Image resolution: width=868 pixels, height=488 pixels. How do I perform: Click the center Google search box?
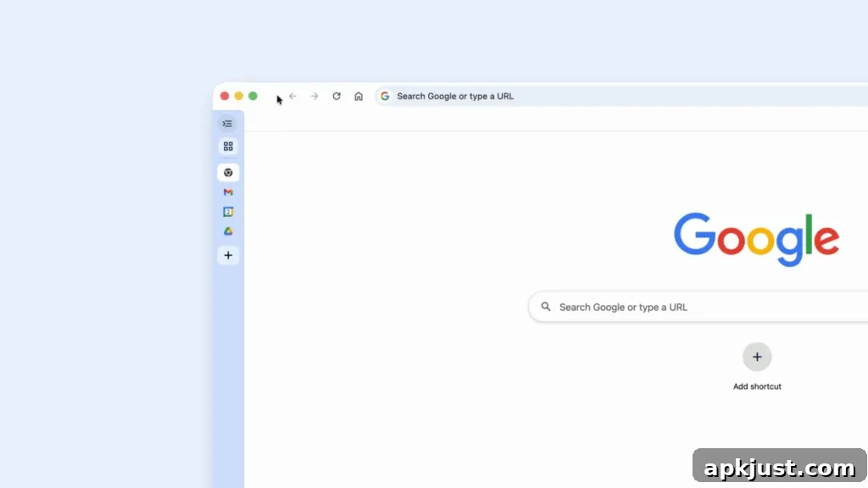click(x=698, y=307)
